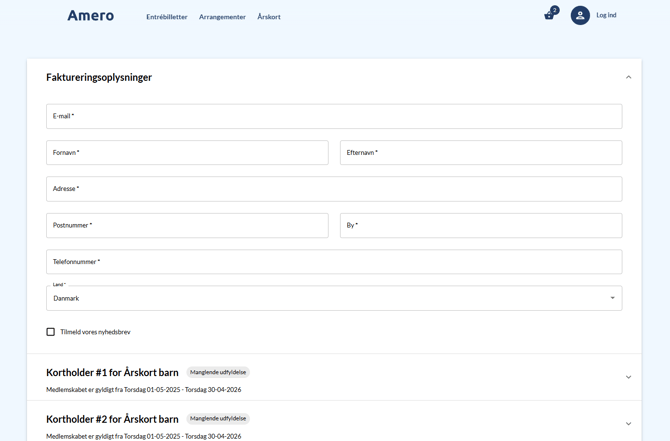Go to the Arrangementer page

point(222,17)
